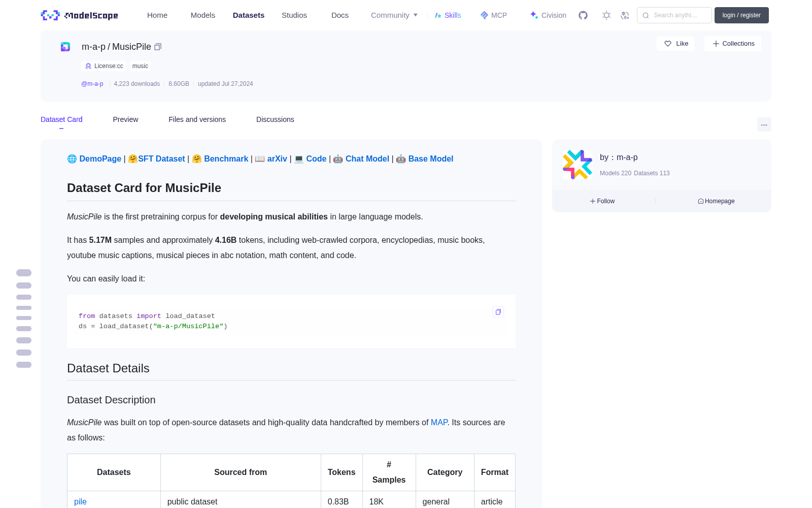
Task: Expand the Community dropdown menu
Action: 394,15
